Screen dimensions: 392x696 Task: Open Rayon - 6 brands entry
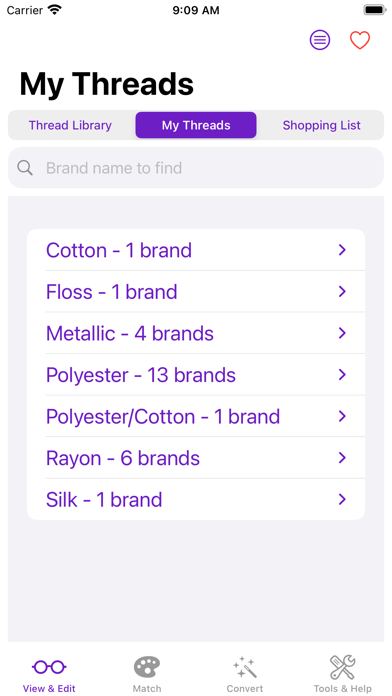click(196, 458)
